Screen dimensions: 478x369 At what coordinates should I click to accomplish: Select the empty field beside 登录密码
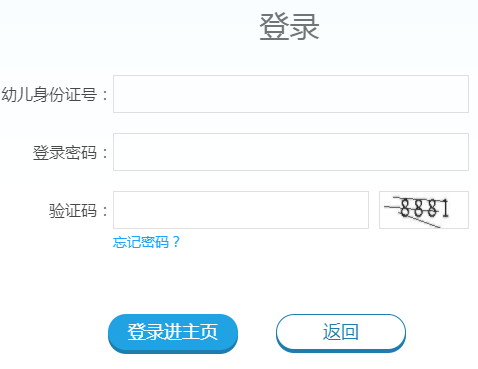coord(291,152)
